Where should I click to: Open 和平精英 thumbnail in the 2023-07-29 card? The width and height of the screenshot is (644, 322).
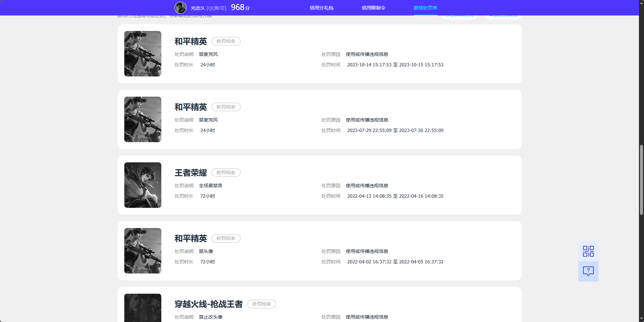click(x=143, y=119)
